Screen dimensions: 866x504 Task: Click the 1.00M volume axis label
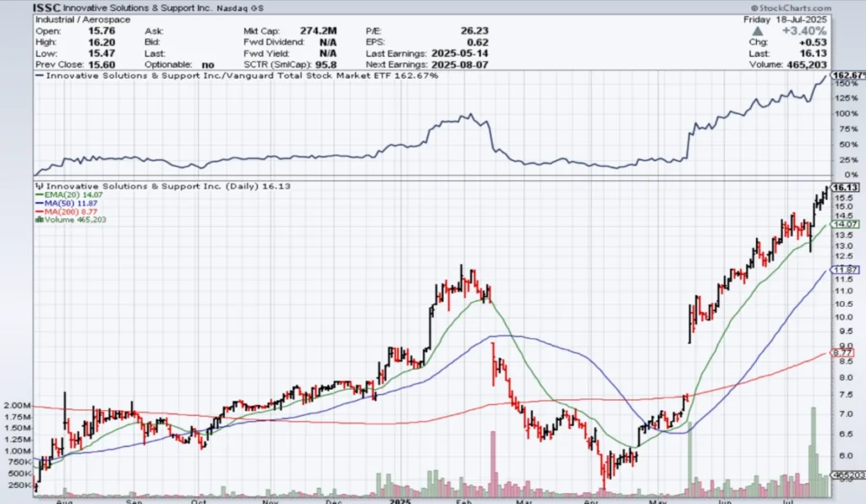pyautogui.click(x=17, y=451)
